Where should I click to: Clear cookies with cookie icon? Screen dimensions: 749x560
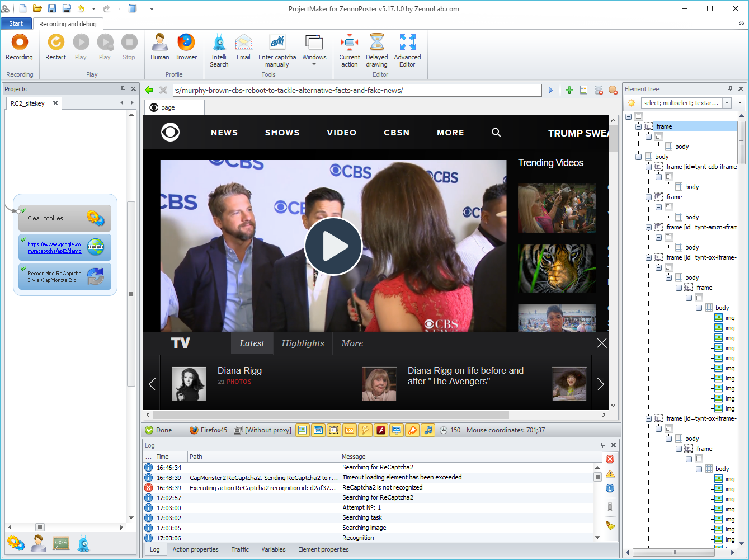point(613,90)
